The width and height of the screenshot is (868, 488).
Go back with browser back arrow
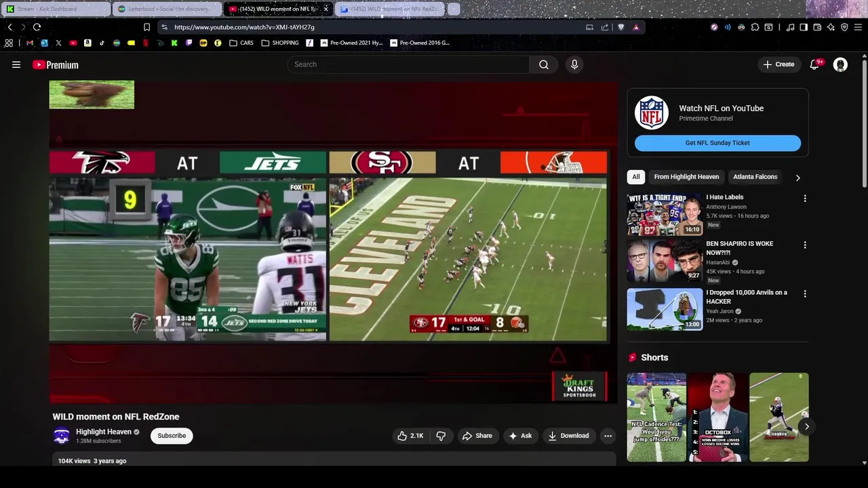point(10,27)
